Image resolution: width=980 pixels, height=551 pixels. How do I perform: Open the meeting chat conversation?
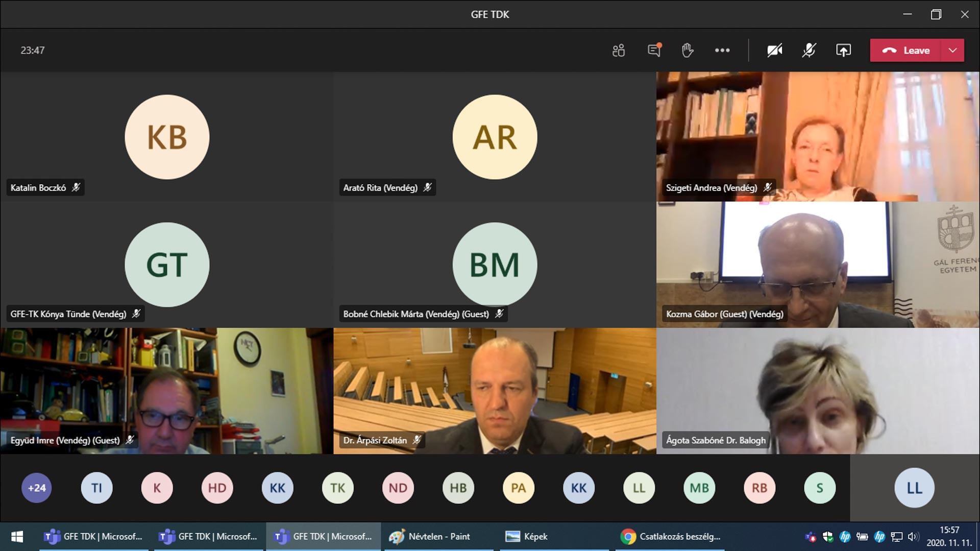(x=654, y=51)
